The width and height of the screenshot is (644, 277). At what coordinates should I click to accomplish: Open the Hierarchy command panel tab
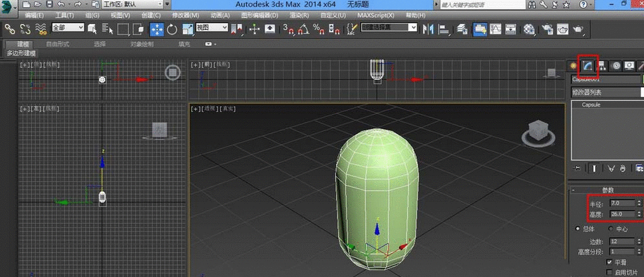602,65
